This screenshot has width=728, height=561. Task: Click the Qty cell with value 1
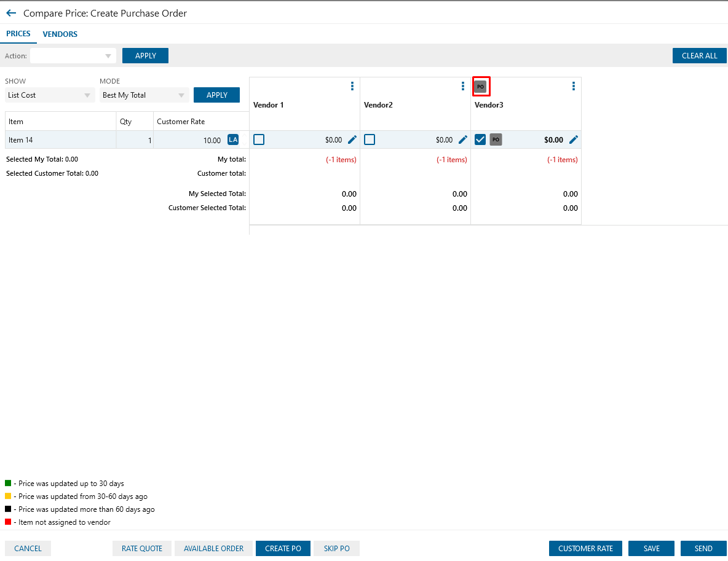[135, 139]
